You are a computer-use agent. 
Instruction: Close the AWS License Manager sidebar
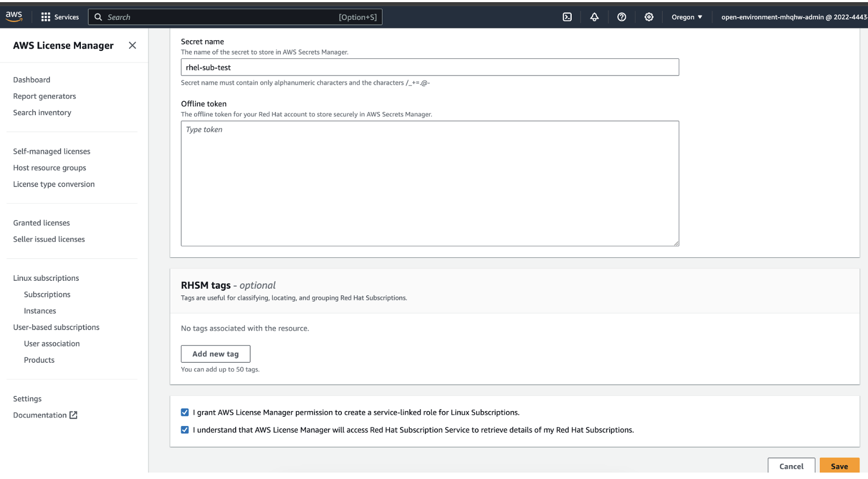tap(132, 46)
